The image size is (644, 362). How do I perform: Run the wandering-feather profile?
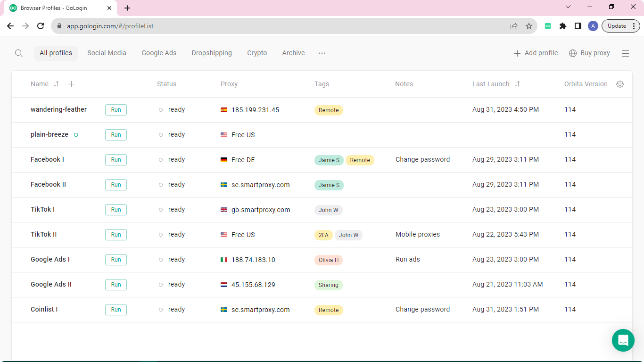[x=116, y=110]
